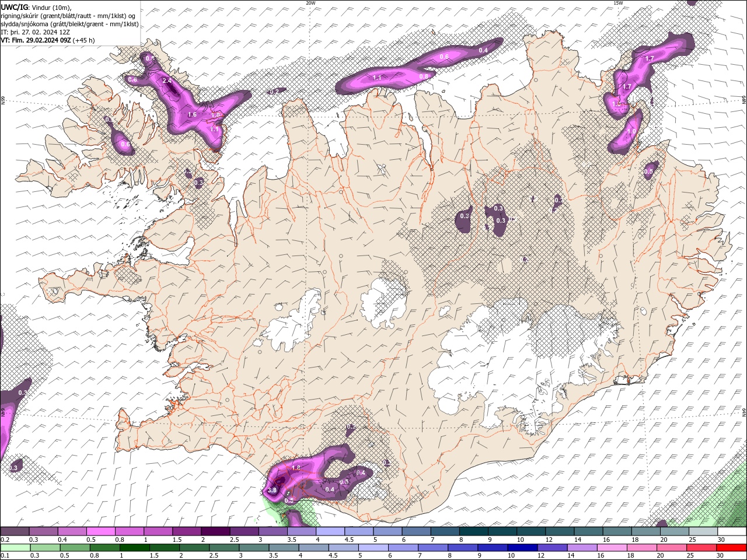Click the 0.4 label in the upper legend row
Screen dimensions: 747x560
(62, 540)
